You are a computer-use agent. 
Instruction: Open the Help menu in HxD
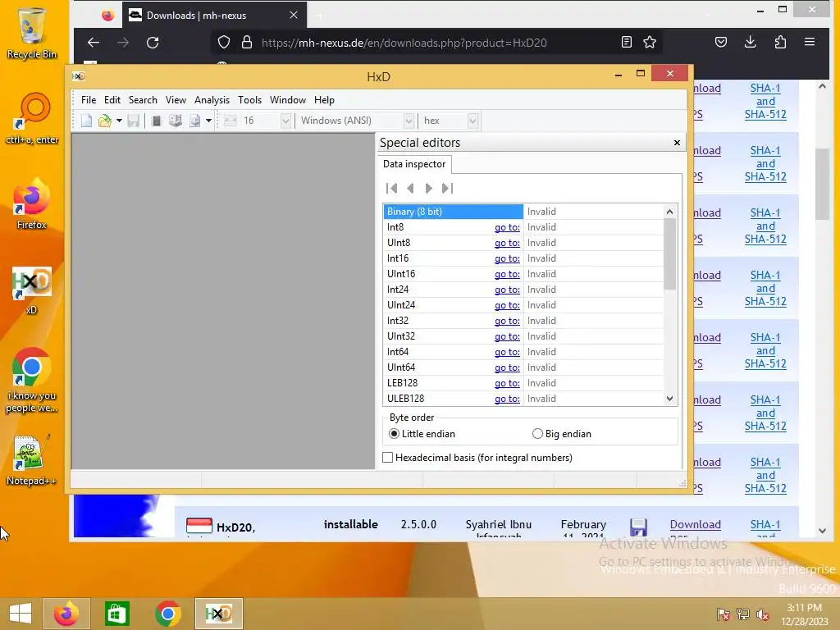click(x=324, y=99)
